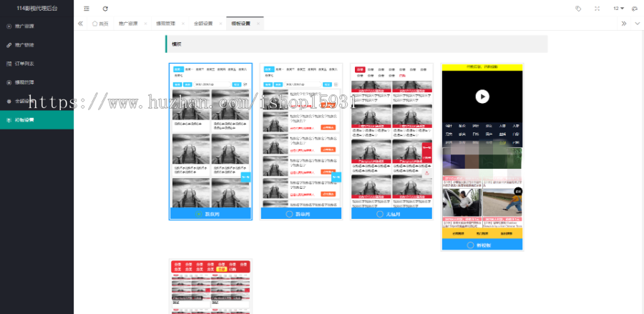This screenshot has height=314, width=644.
Task: Click the tag icon in the top-right header
Action: [x=578, y=9]
